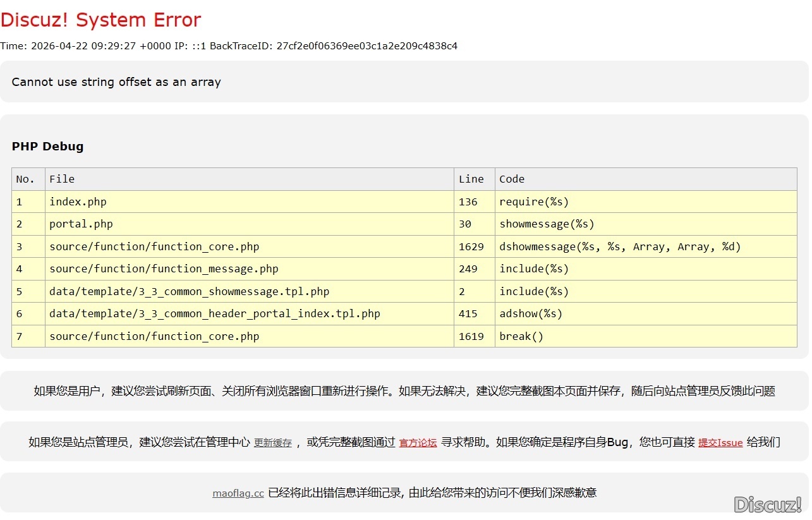Click the BackTraceID hash text
This screenshot has width=812, height=520.
[x=367, y=46]
